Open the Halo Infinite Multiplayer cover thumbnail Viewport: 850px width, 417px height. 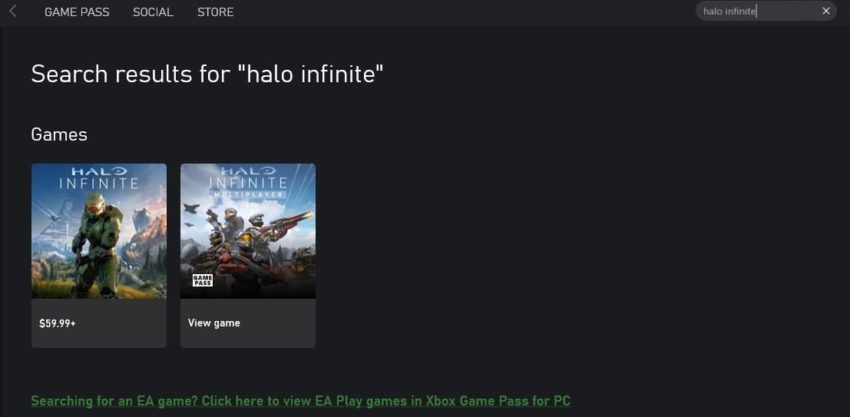pos(248,231)
